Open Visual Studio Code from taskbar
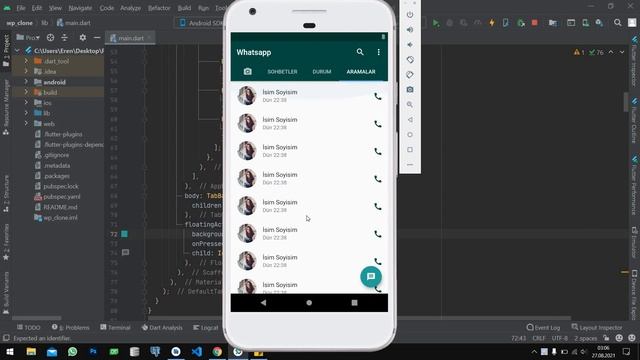 coord(196,352)
